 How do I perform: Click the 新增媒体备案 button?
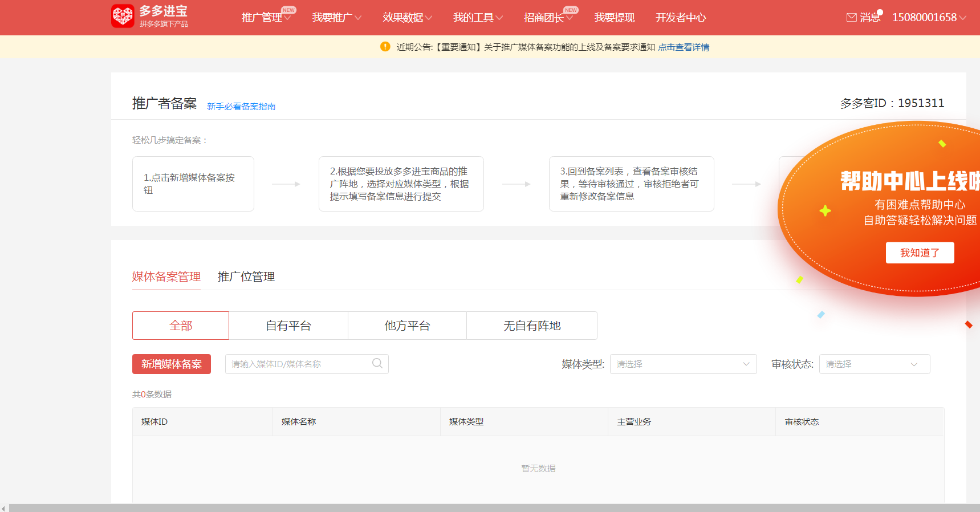click(172, 364)
